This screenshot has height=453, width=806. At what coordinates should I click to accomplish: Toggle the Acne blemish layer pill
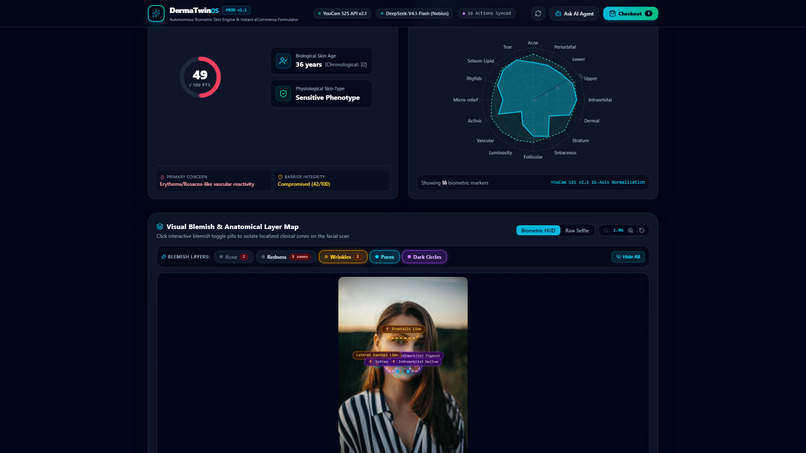click(234, 257)
